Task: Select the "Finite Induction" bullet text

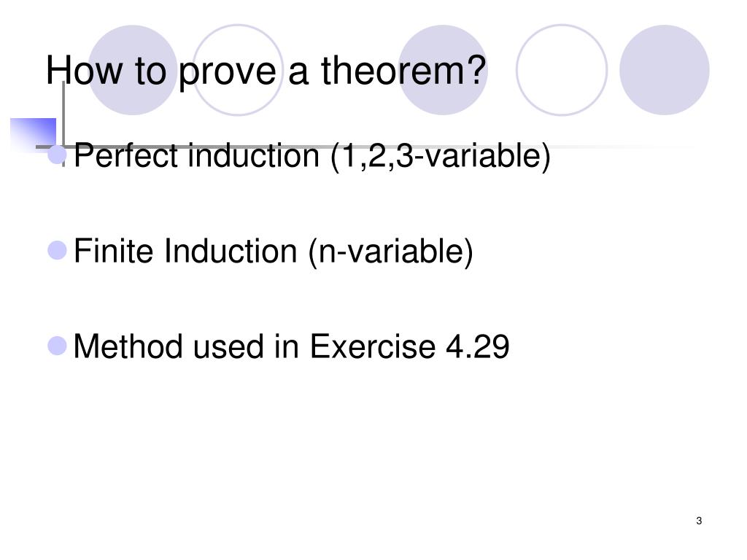Action: coord(185,251)
